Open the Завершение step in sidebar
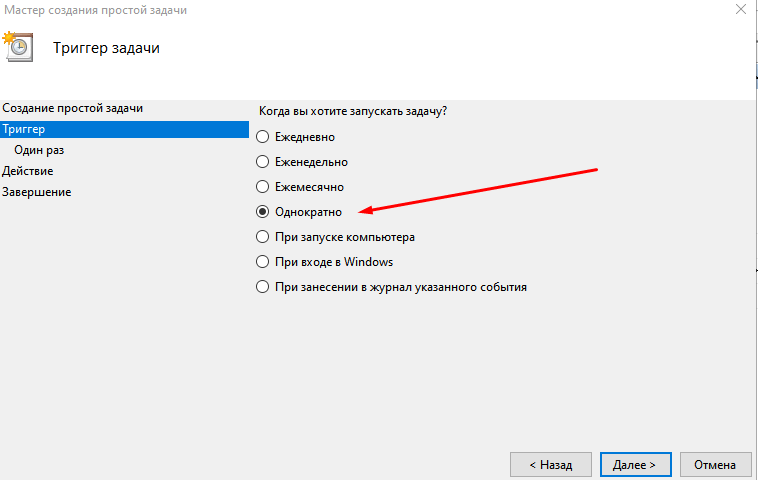Screen dimensions: 758x480 click(37, 192)
